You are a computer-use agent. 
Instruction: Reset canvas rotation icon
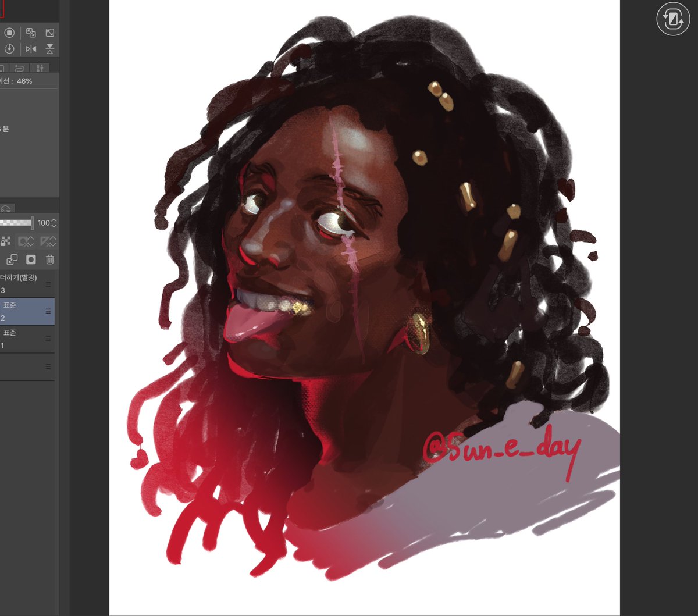coord(9,49)
